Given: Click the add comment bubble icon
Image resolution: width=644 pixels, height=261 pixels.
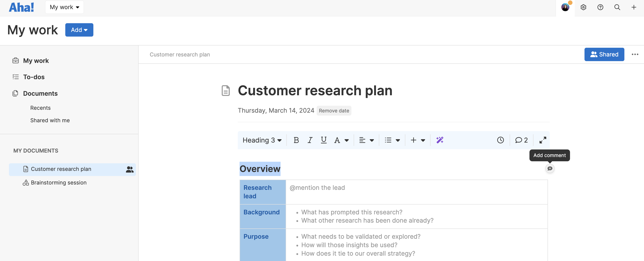Looking at the screenshot, I should pyautogui.click(x=550, y=168).
